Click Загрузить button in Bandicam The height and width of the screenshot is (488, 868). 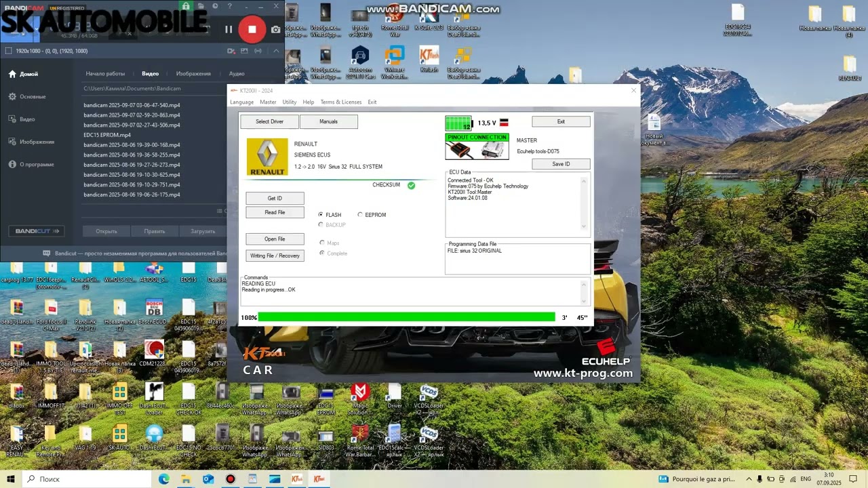[203, 231]
